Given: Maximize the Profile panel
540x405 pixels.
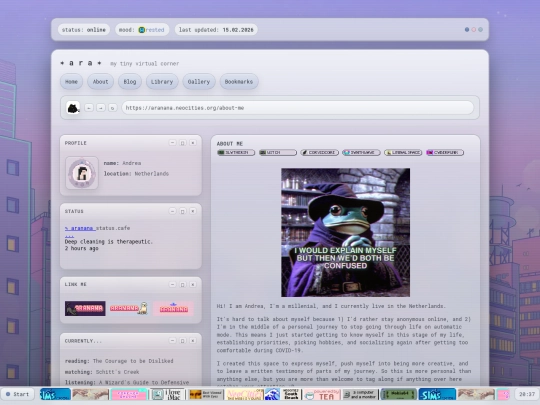Looking at the screenshot, I should [x=183, y=143].
